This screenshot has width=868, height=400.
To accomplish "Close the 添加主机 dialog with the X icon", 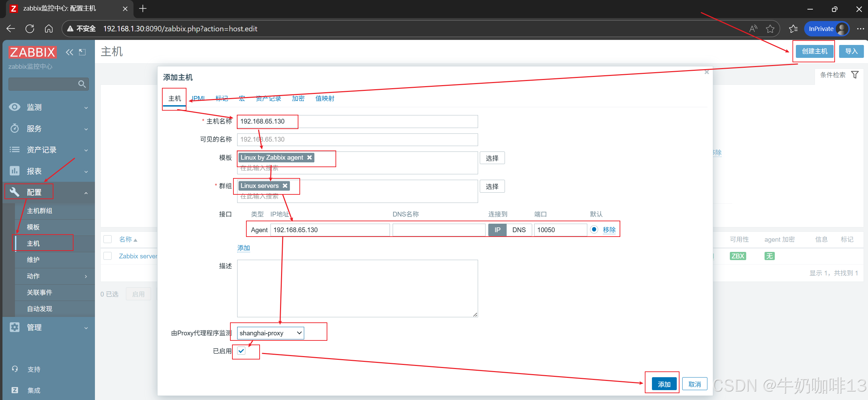I will coord(706,72).
